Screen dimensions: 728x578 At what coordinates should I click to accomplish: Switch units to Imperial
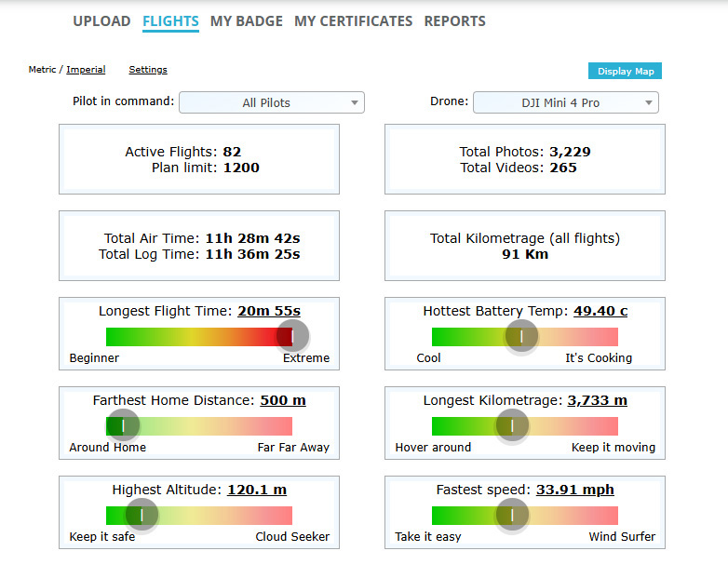coord(86,70)
